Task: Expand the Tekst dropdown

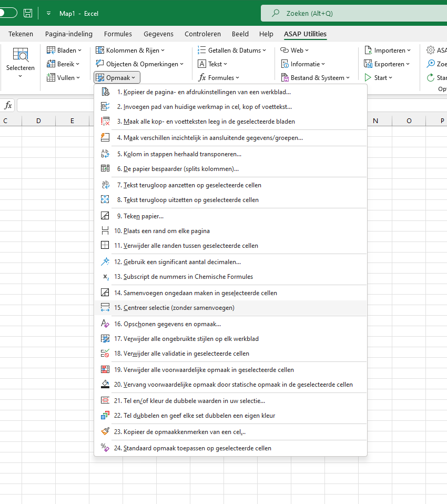Action: pos(212,64)
